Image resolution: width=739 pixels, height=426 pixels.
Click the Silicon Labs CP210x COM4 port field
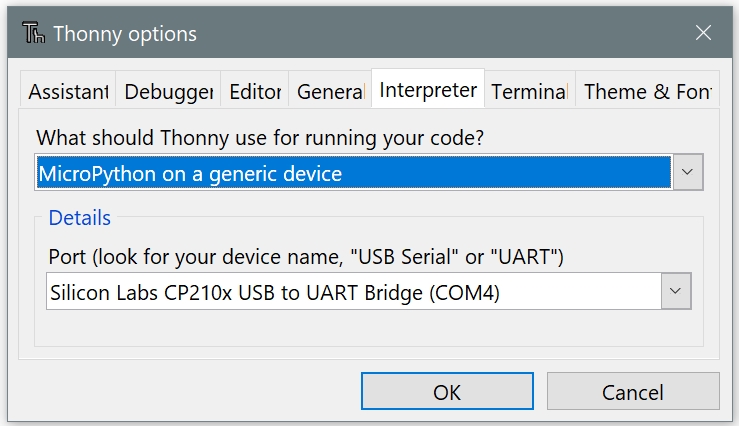354,291
